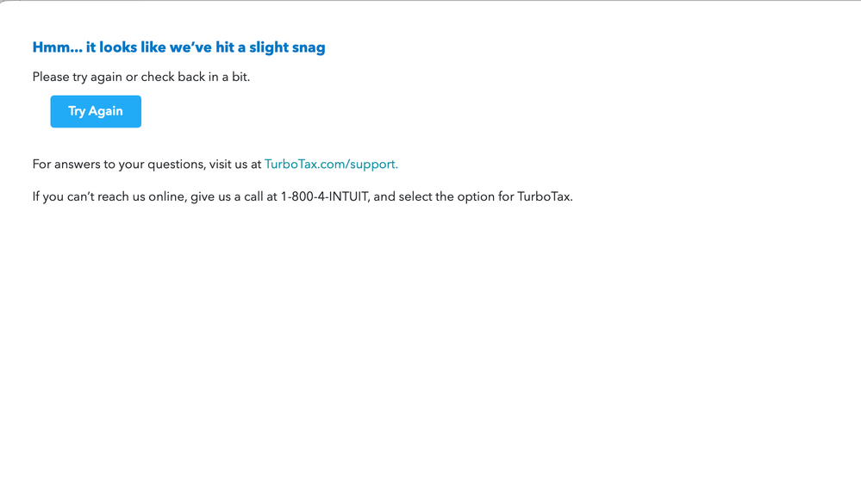Click the 'For answers to your questions' text
Viewport: 861px width, 504px height.
[x=145, y=164]
